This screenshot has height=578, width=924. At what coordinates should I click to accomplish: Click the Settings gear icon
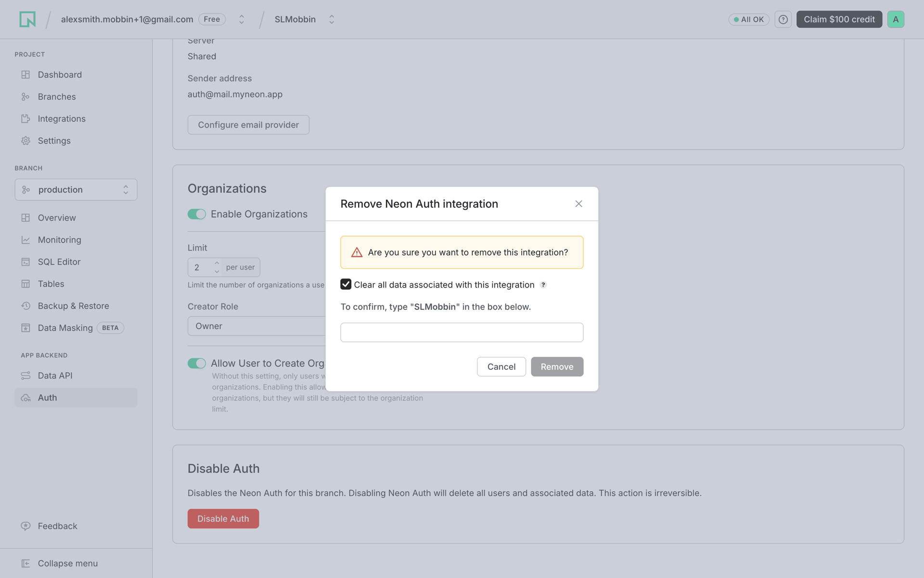pyautogui.click(x=26, y=141)
